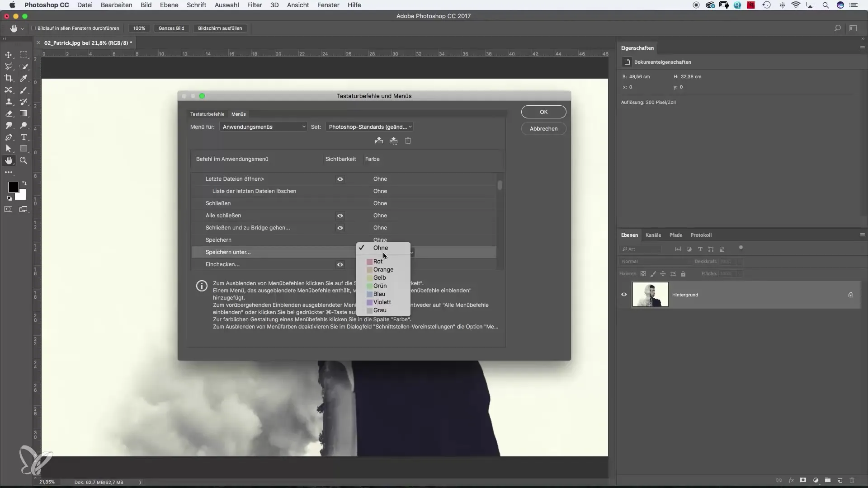This screenshot has width=868, height=488.
Task: Open the Menü für dropdown
Action: pyautogui.click(x=263, y=127)
